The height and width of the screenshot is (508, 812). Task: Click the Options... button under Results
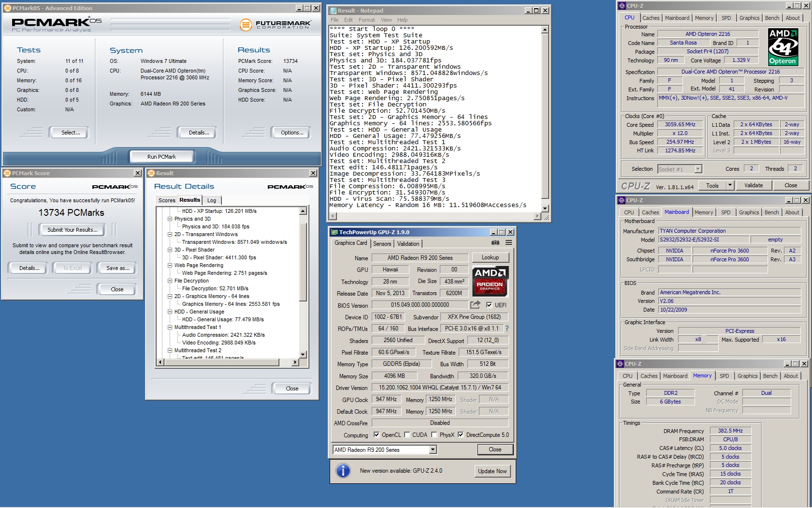pyautogui.click(x=292, y=133)
